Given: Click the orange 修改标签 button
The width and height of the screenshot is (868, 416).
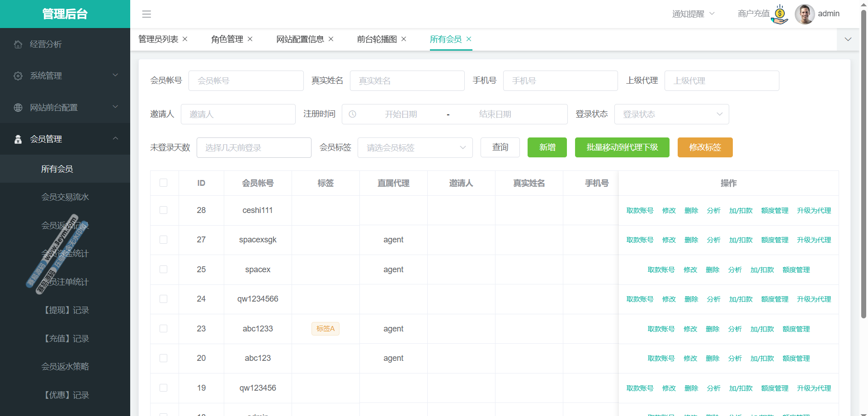Looking at the screenshot, I should pyautogui.click(x=705, y=147).
